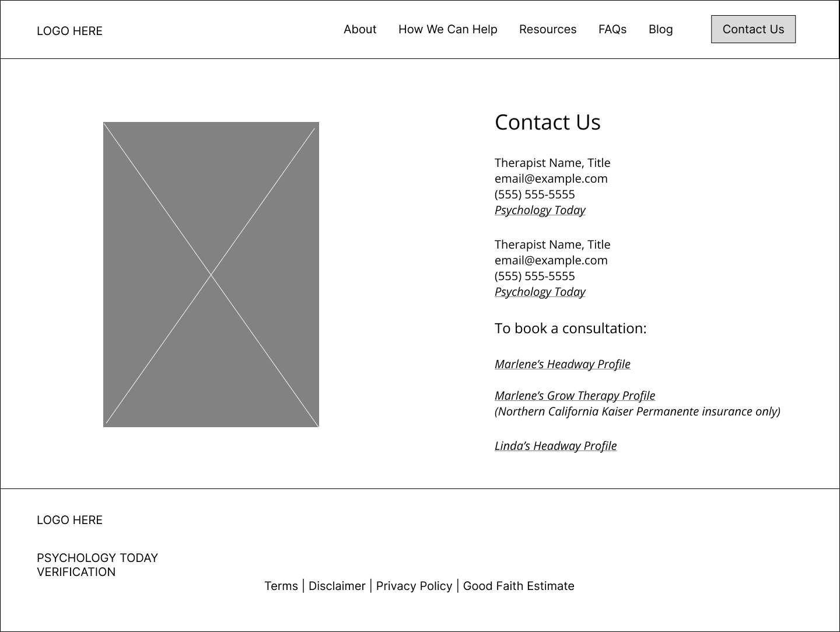Select the second Therapist Name, Title line
Viewport: 840px width, 632px height.
point(552,245)
